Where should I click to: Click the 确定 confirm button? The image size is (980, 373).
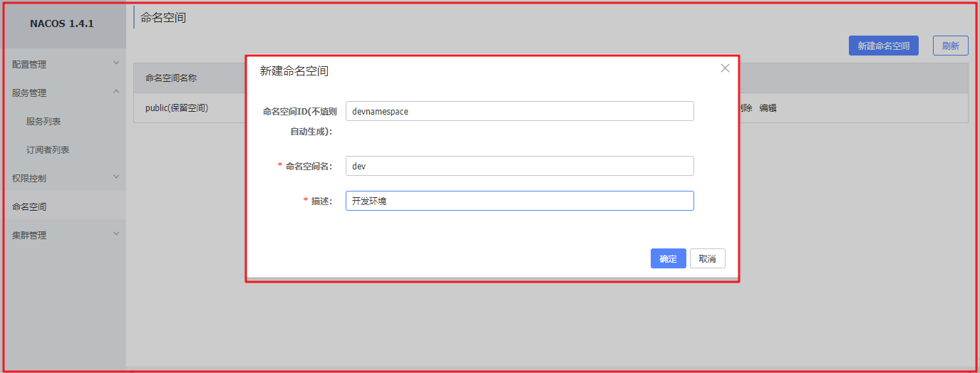click(669, 258)
